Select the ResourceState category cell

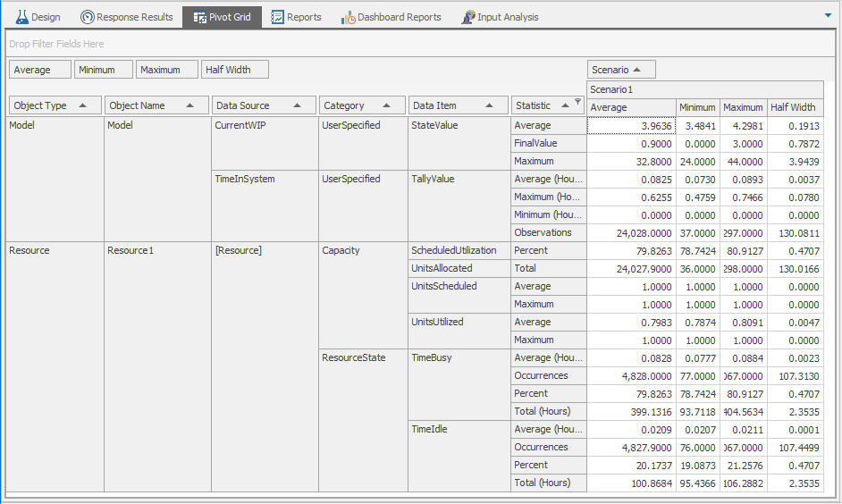[x=363, y=420]
